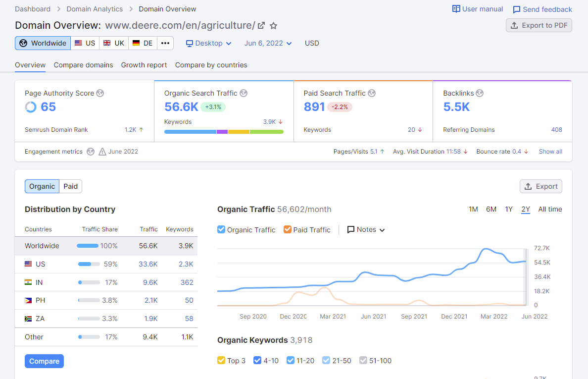The image size is (588, 379).
Task: Click the down arrow beside paid keywords 20
Action: click(x=420, y=129)
